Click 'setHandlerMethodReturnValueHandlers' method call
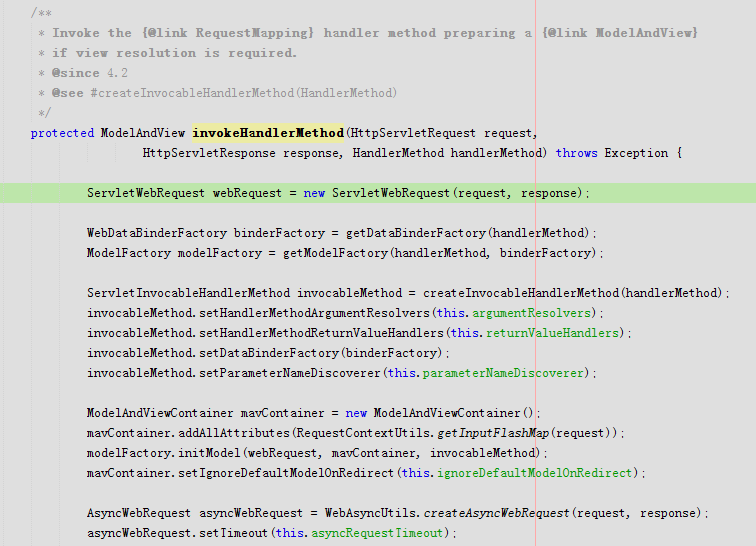This screenshot has width=756, height=546. coord(321,333)
